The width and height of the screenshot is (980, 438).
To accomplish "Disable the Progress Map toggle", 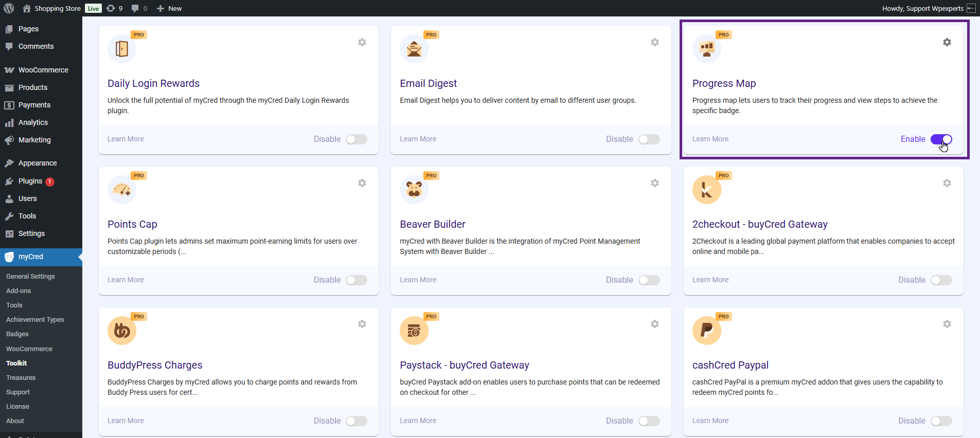I will (941, 139).
